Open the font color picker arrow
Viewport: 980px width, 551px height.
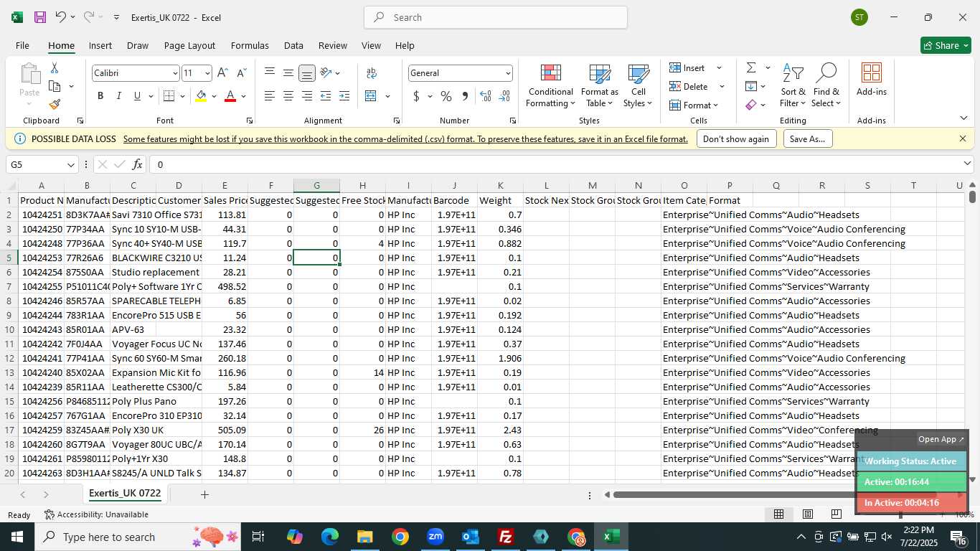243,96
